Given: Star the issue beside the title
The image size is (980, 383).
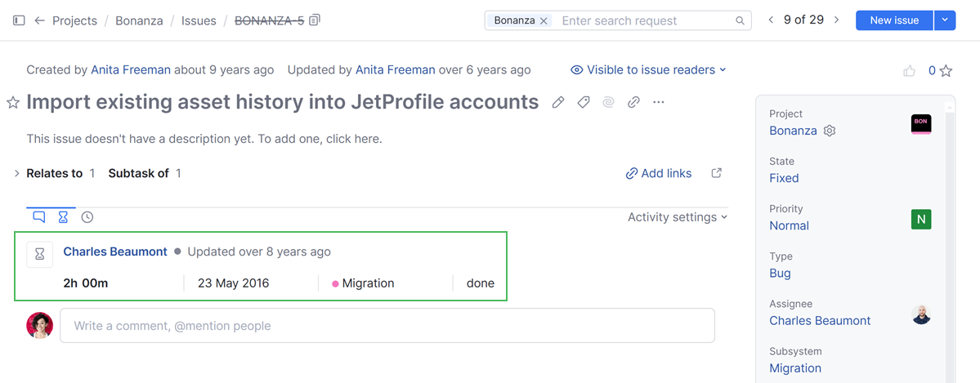Looking at the screenshot, I should [13, 102].
